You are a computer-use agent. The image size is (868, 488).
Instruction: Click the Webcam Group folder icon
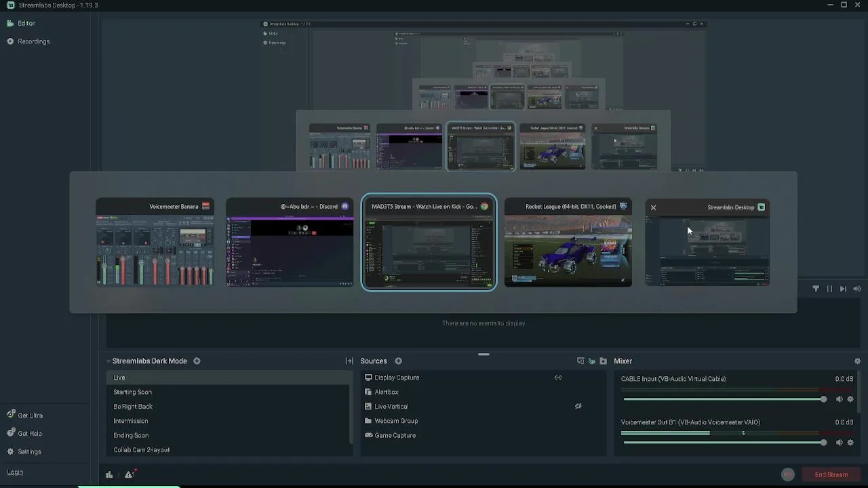coord(368,421)
